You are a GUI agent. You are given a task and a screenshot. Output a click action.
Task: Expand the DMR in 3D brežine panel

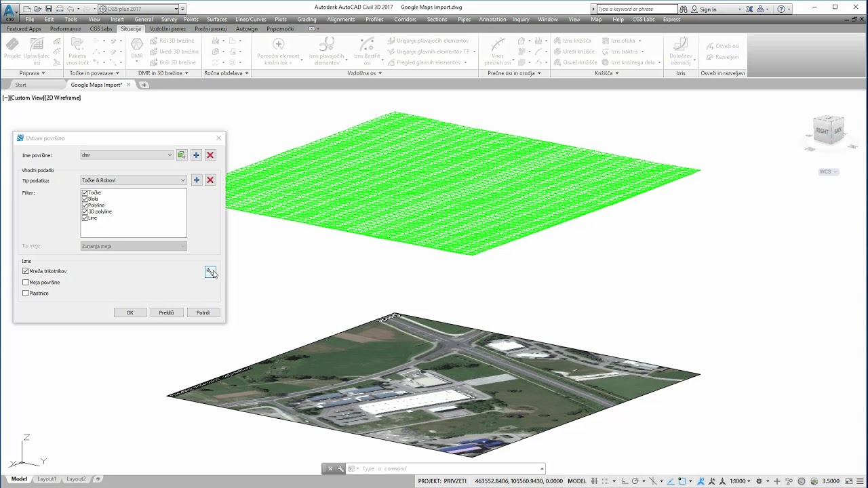click(x=165, y=73)
